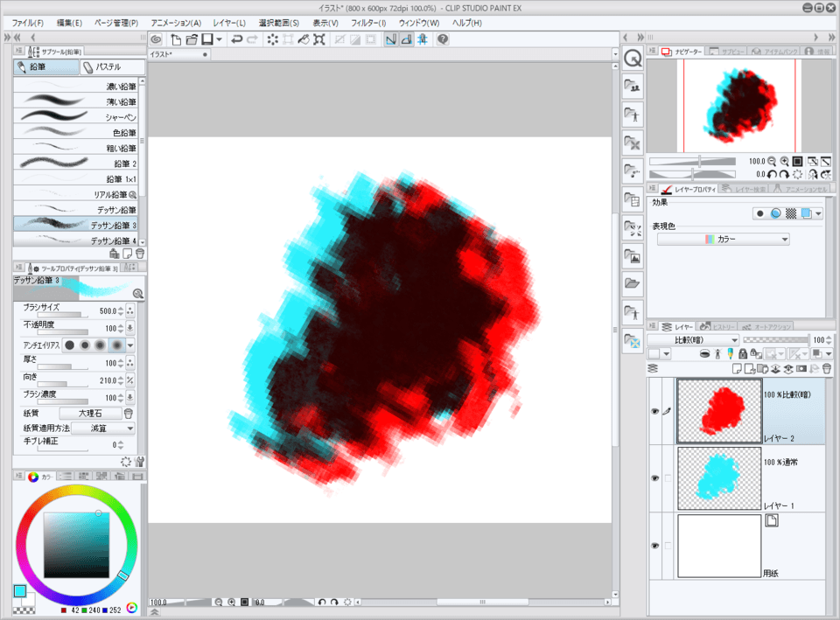The image size is (840, 620).
Task: Click the Undo arrow in the toolbar
Action: [236, 39]
